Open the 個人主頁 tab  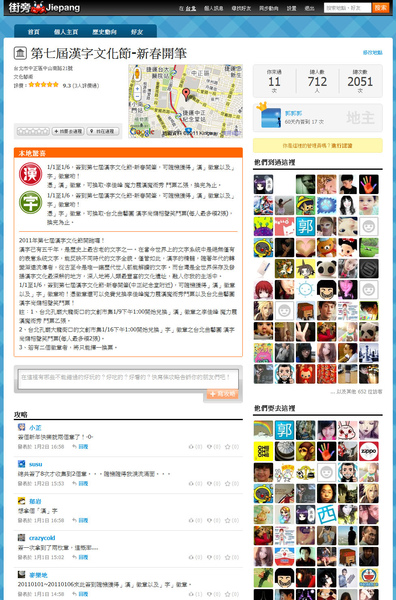66,32
